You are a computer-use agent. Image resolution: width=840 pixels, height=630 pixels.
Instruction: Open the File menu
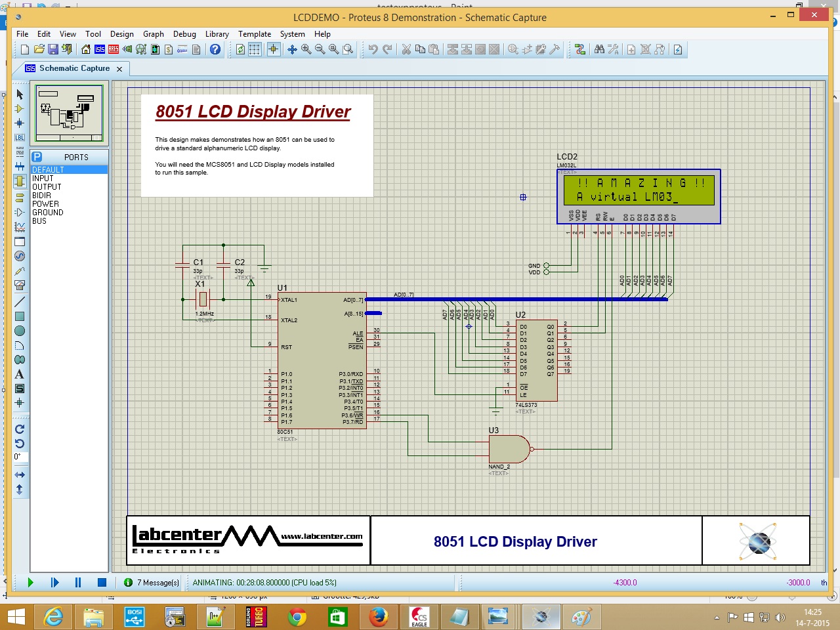pyautogui.click(x=22, y=34)
